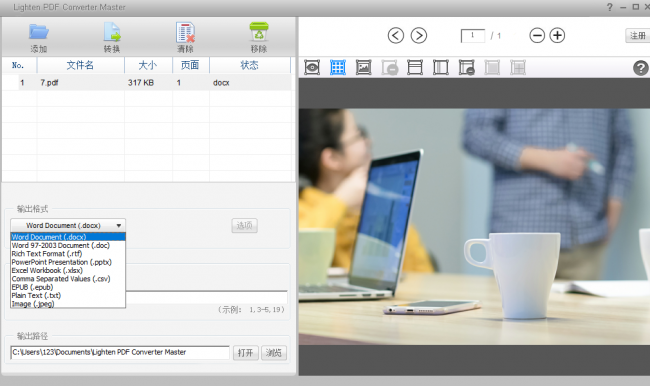The height and width of the screenshot is (386, 650).
Task: Click the page range input field
Action: 206,297
